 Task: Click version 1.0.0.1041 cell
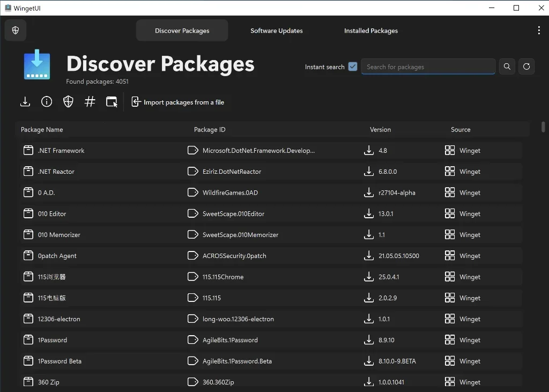391,382
